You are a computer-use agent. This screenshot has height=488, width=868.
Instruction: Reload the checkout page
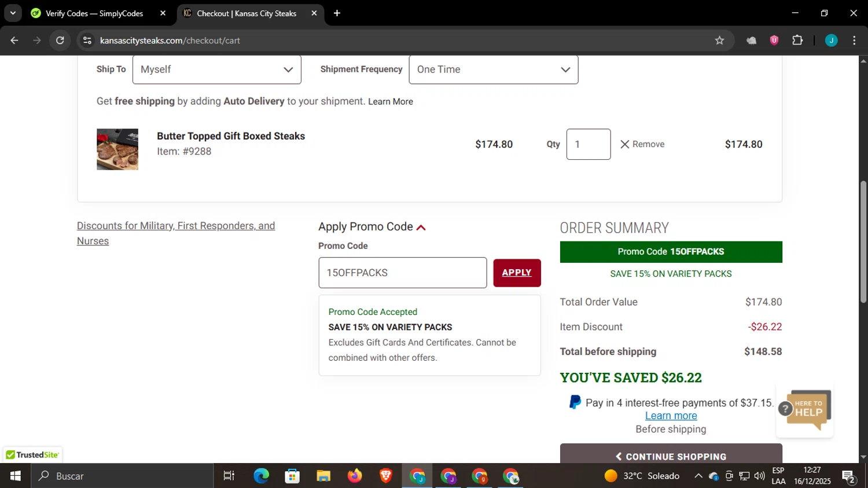pos(60,41)
